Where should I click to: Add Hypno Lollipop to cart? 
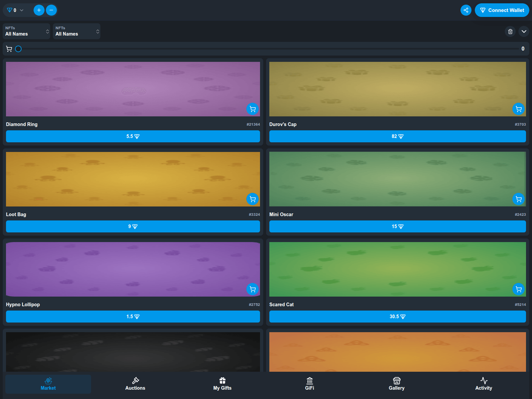[x=253, y=289]
